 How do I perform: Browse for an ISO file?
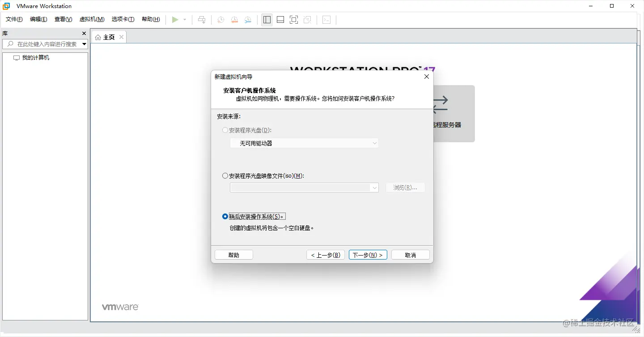(x=405, y=187)
